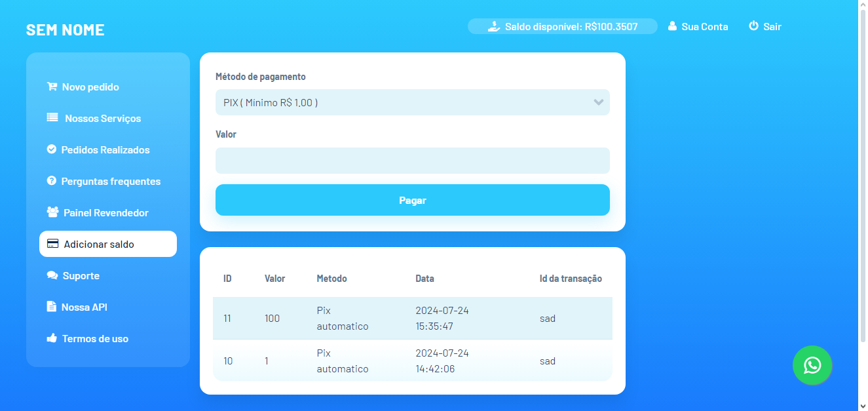Click the shopping cart icon for Novo pedido

click(x=52, y=87)
